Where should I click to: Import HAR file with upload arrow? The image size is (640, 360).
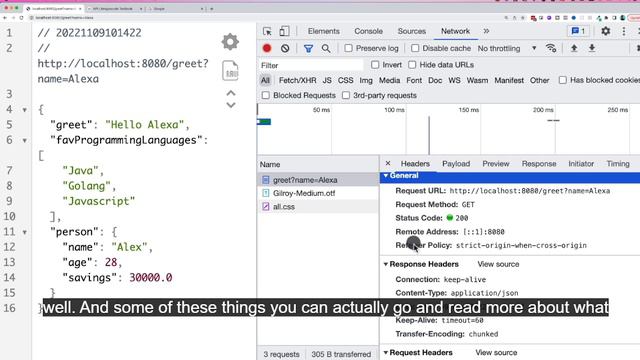(x=574, y=48)
